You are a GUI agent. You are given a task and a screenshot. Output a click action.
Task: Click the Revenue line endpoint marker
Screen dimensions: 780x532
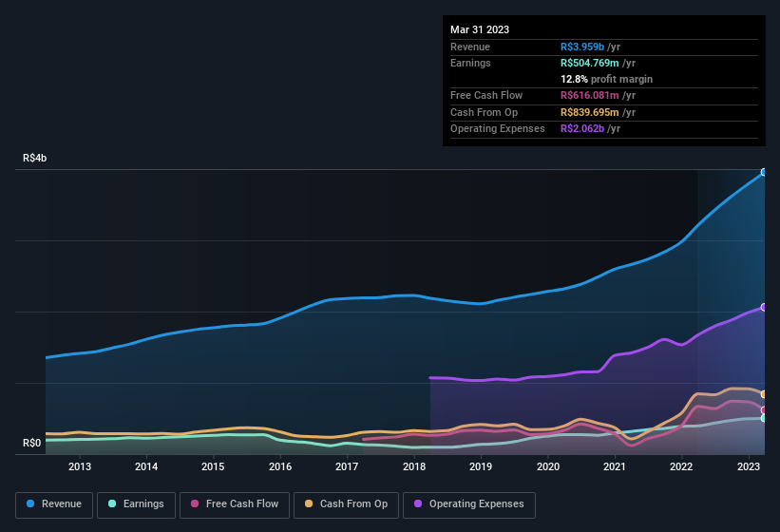(764, 173)
